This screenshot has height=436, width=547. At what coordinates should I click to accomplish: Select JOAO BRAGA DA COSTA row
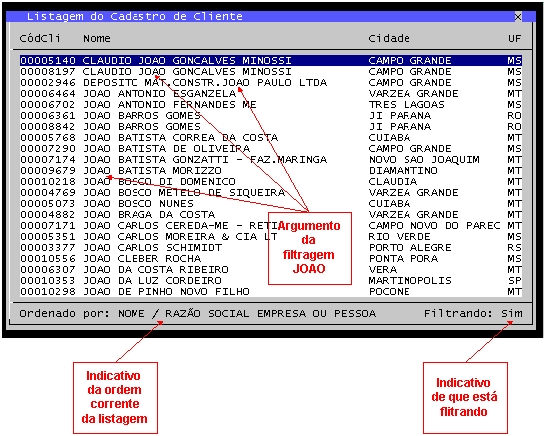271,215
